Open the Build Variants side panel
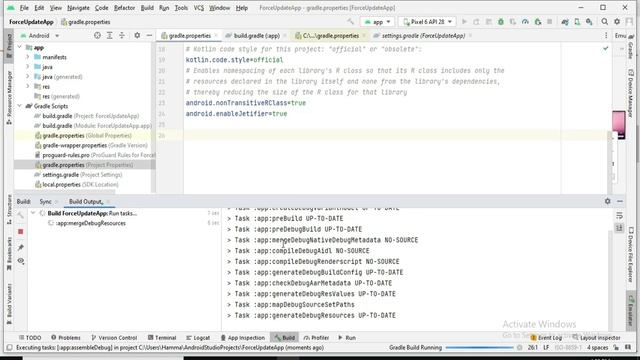 click(x=9, y=304)
